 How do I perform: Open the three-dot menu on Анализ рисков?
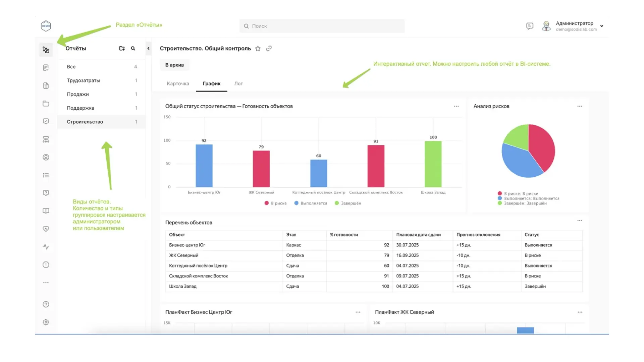pyautogui.click(x=580, y=106)
